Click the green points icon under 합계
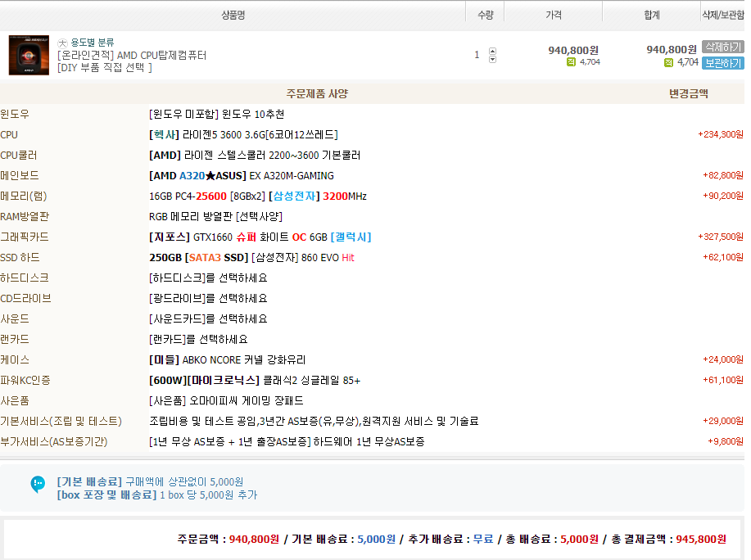 click(668, 62)
